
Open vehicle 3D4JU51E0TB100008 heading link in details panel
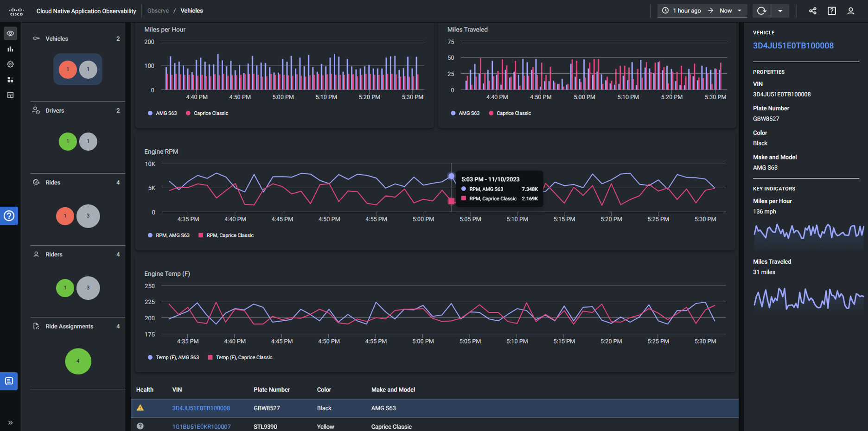point(793,45)
